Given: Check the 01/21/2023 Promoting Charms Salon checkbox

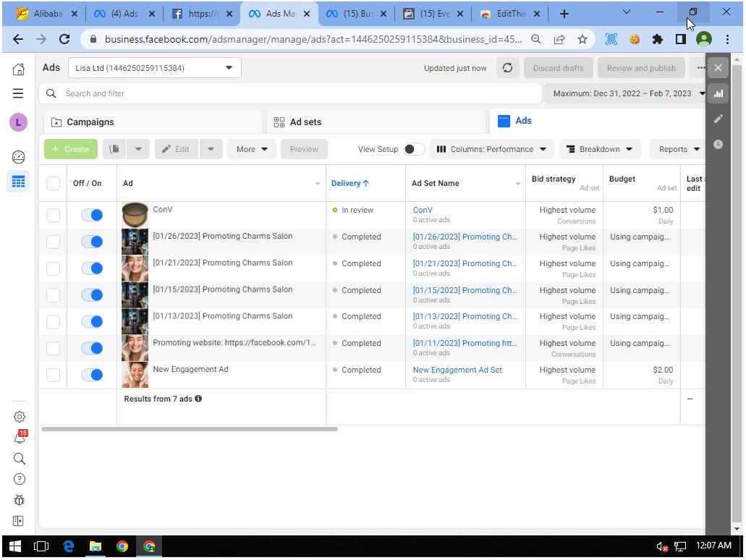Looking at the screenshot, I should [x=54, y=268].
